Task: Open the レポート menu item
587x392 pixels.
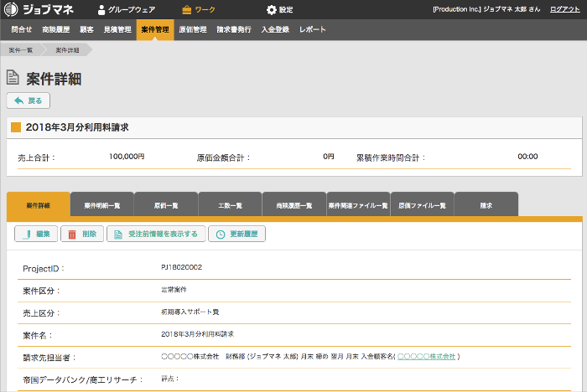Action: (x=312, y=29)
